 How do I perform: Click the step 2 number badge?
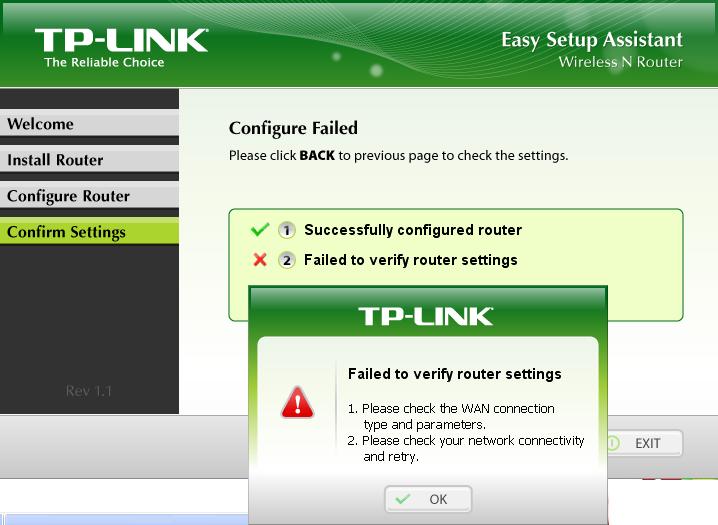pyautogui.click(x=287, y=260)
